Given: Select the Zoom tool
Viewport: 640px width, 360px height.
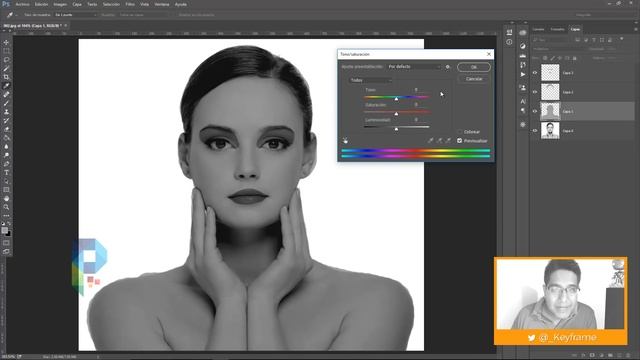Looking at the screenshot, I should 6,207.
